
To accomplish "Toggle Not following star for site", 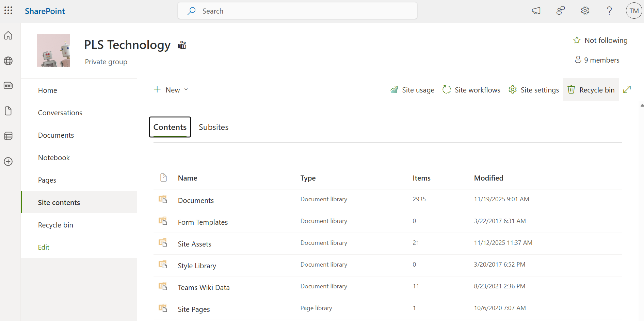I will click(x=600, y=40).
